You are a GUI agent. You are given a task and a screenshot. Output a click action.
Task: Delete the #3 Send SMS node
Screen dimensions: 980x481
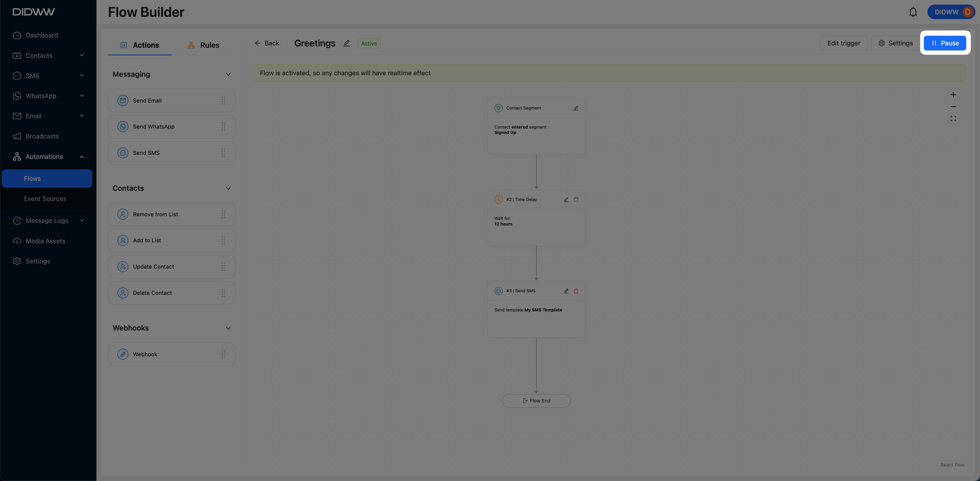pyautogui.click(x=576, y=291)
